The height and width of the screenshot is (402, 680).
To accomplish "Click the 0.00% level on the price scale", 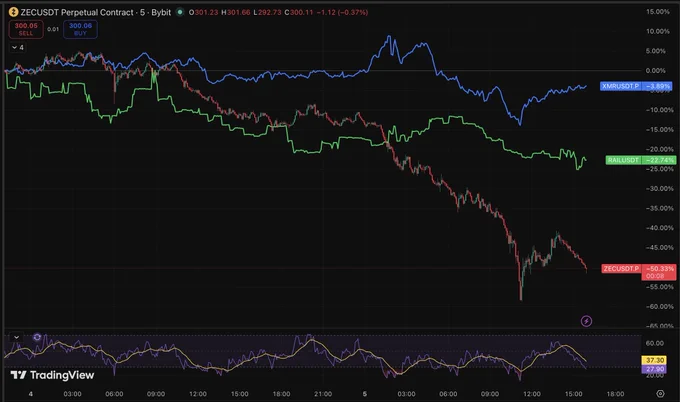I will 655,71.
